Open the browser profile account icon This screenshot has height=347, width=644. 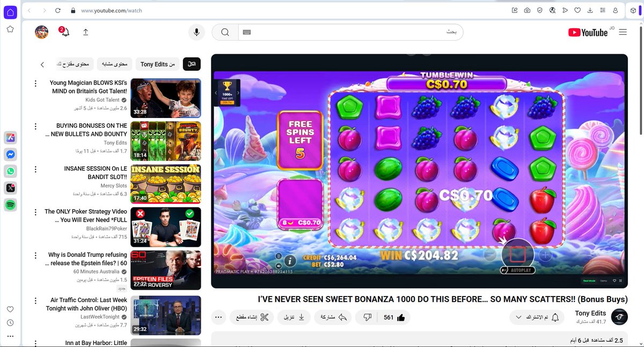(616, 10)
